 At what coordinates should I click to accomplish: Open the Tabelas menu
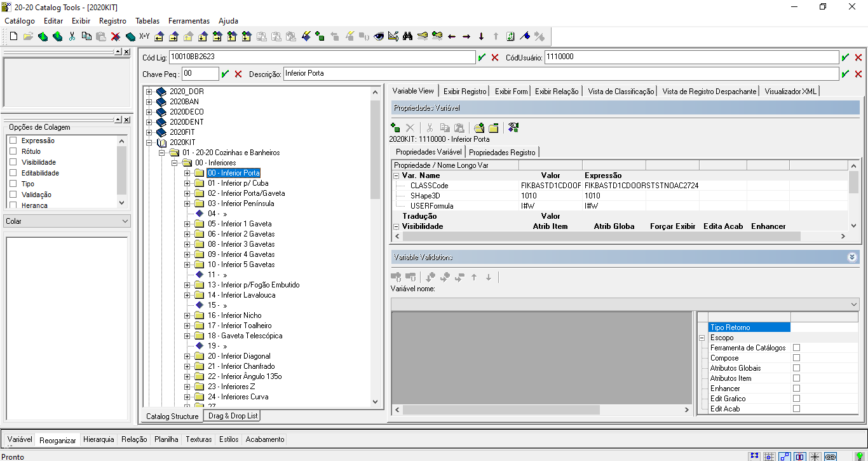pyautogui.click(x=147, y=21)
